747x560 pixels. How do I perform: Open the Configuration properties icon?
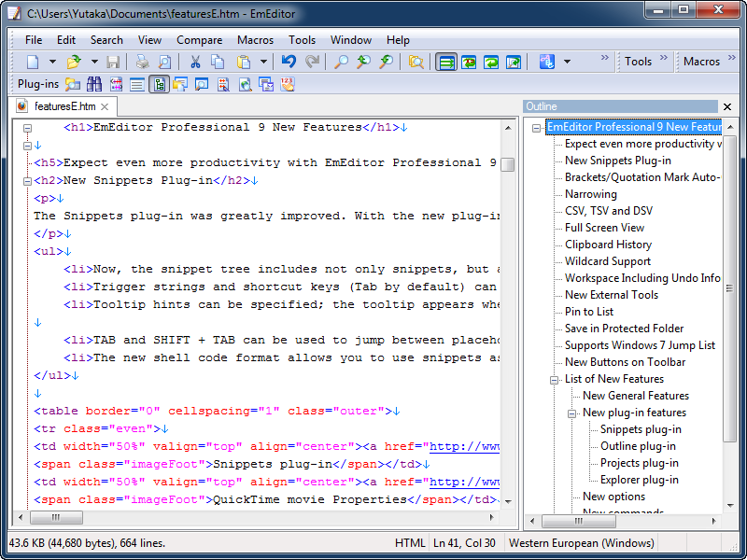546,62
